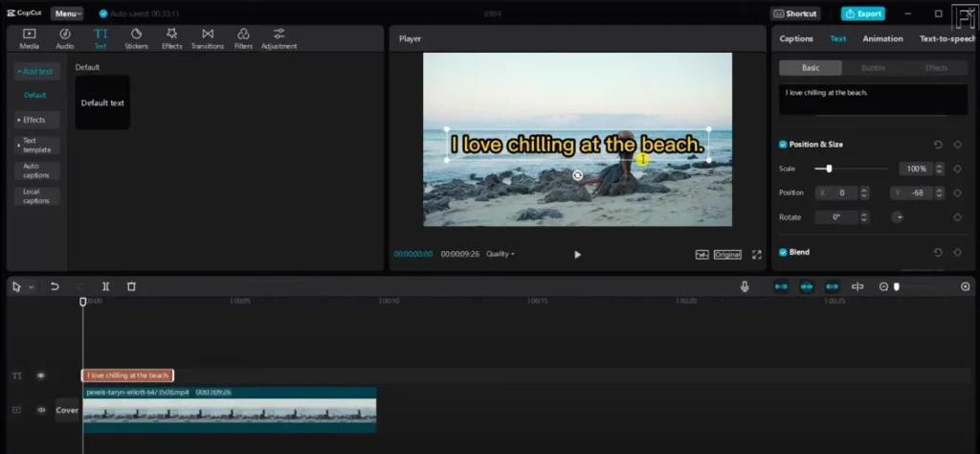Click the Split tool in timeline toolbar
980x454 pixels.
pyautogui.click(x=105, y=286)
